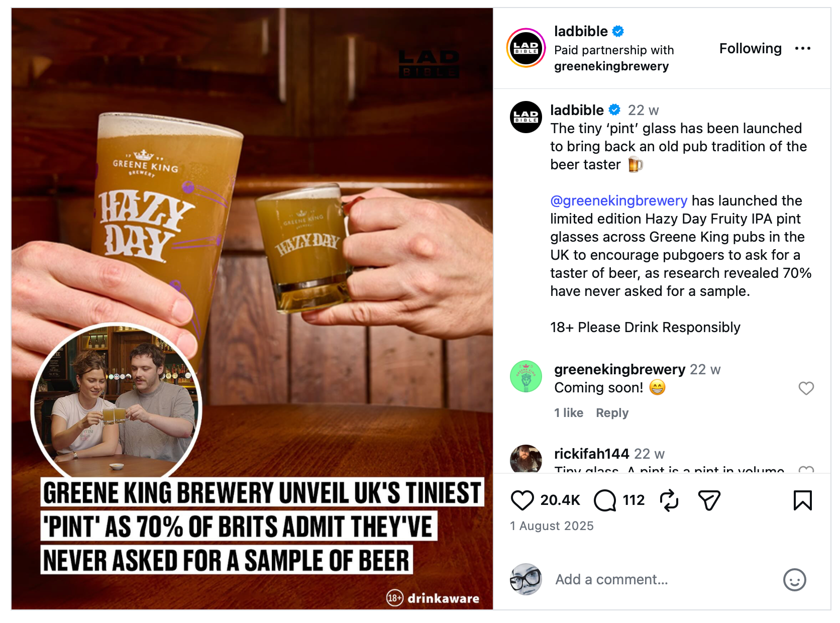Reply to the greenekingbrewery comment

612,413
